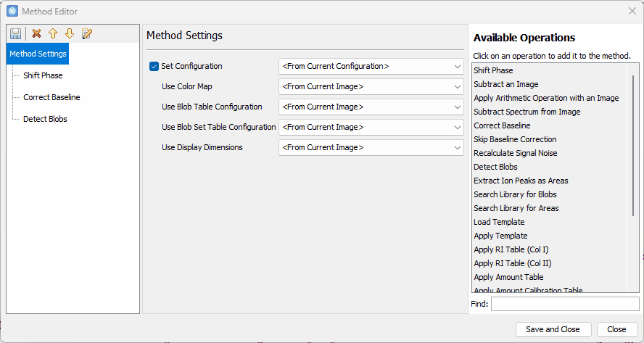
Task: Add Subtract an Image operation from list
Action: pyautogui.click(x=505, y=84)
